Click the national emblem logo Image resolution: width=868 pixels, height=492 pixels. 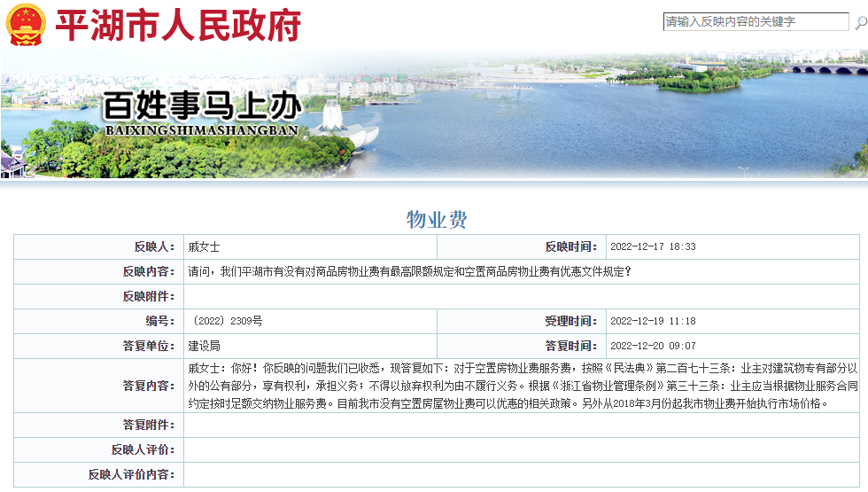[26, 25]
